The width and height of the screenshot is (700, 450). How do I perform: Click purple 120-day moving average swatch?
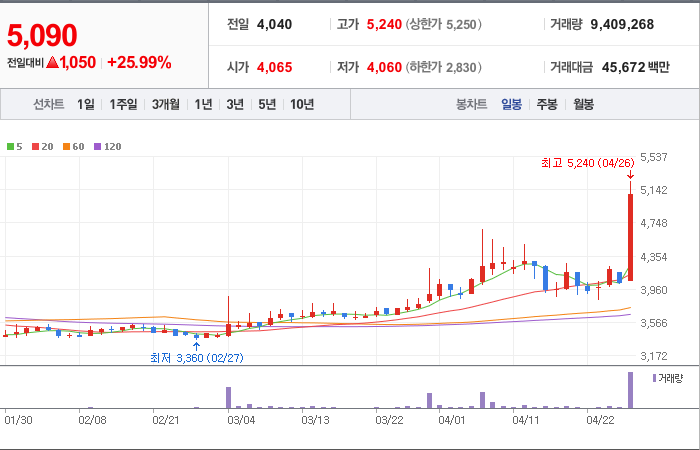pyautogui.click(x=97, y=146)
